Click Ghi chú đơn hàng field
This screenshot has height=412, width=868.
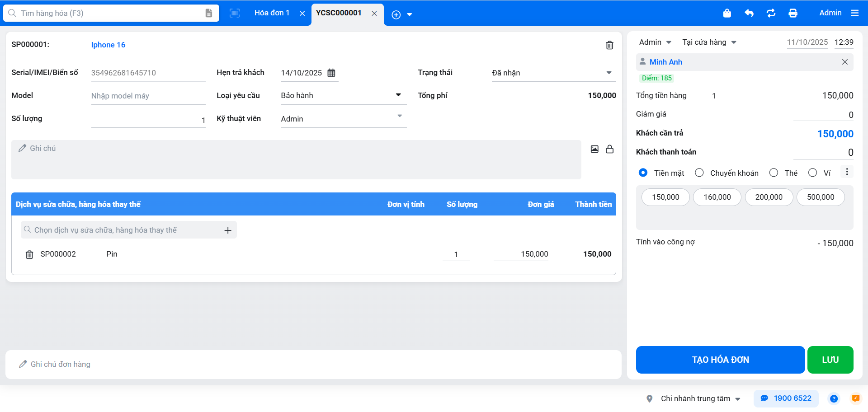click(313, 364)
